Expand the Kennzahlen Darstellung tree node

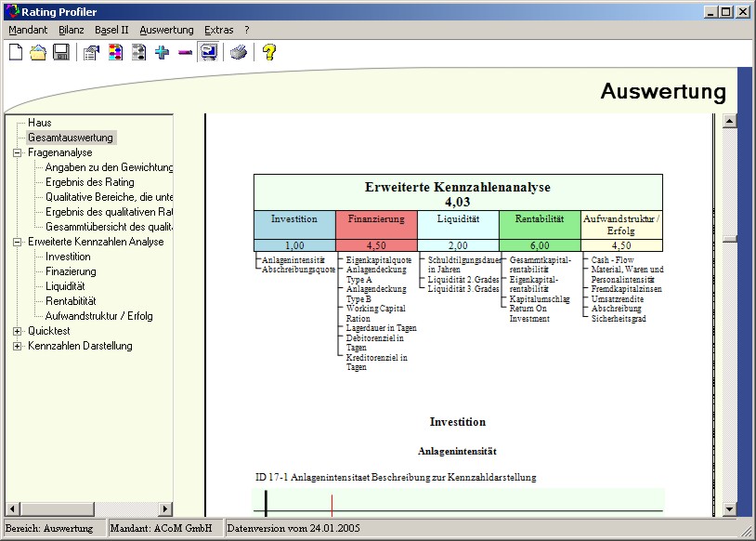(x=18, y=347)
